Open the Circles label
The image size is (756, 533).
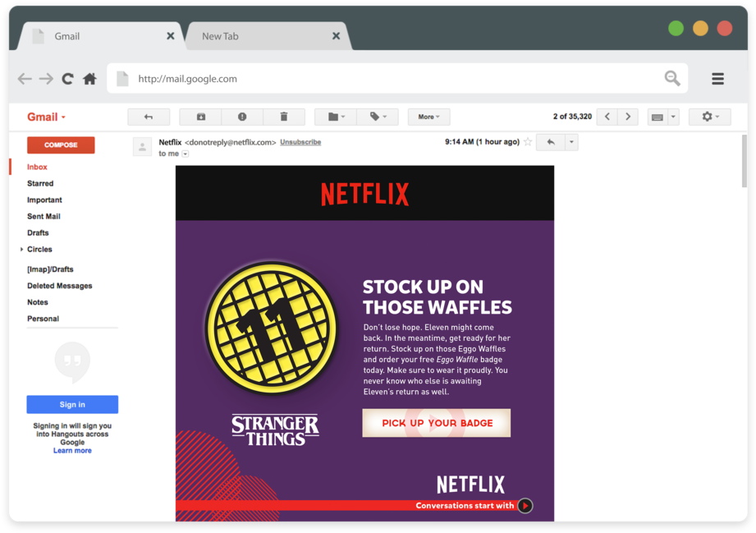click(39, 250)
